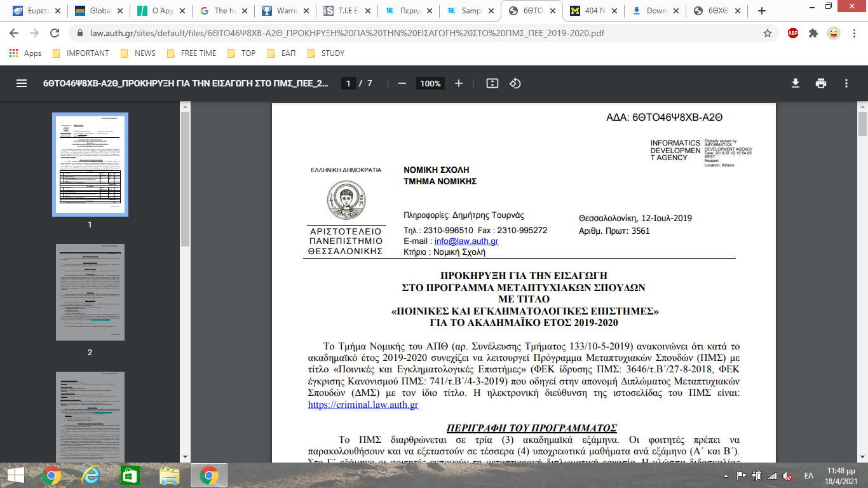Image resolution: width=868 pixels, height=488 pixels.
Task: Go back to previous page in Chrome
Action: pos(14,33)
